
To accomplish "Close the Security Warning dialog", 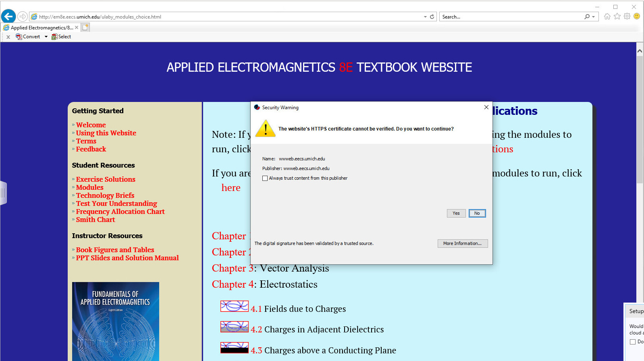I will tap(486, 107).
